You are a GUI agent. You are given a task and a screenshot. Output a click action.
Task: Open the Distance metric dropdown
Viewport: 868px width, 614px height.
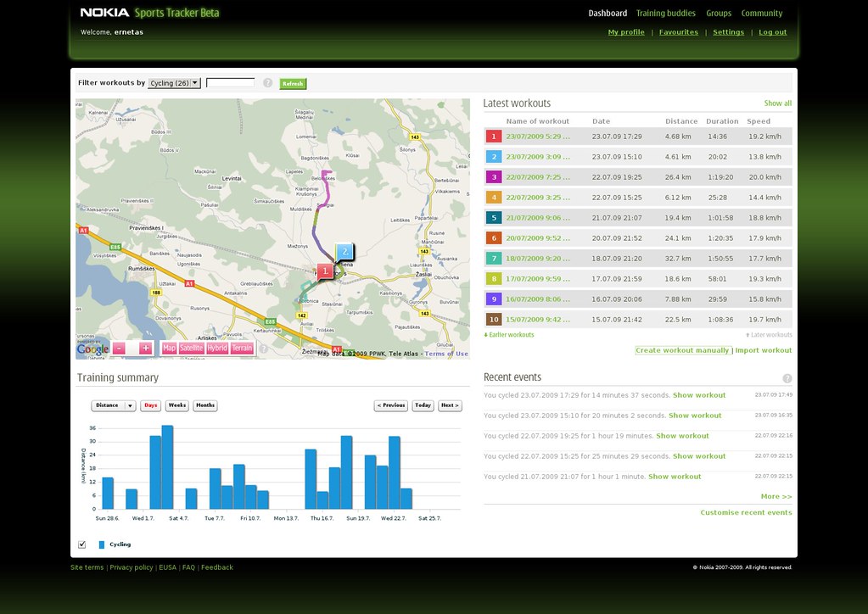(114, 405)
